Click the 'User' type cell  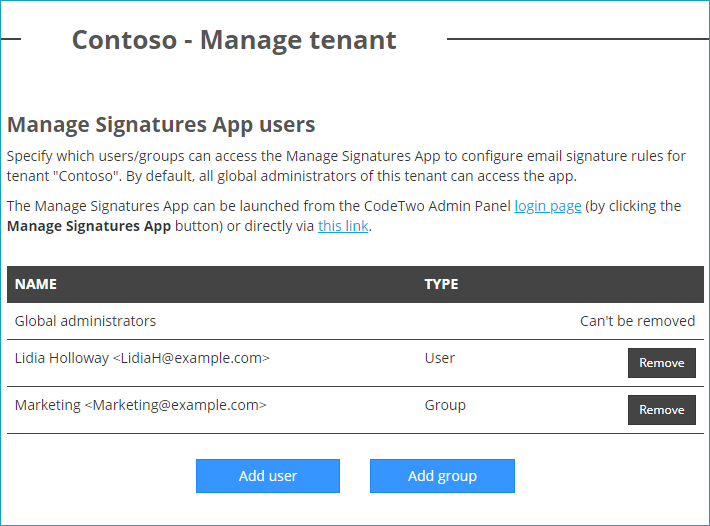[x=439, y=358]
